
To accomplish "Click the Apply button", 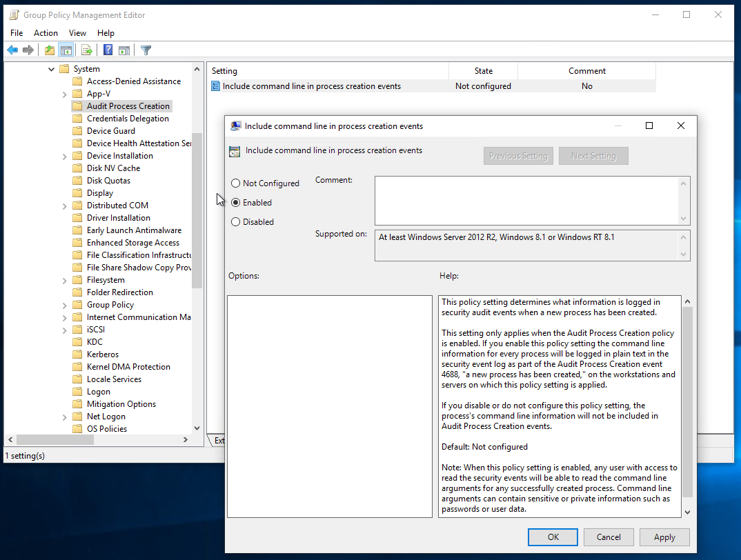I will click(664, 537).
